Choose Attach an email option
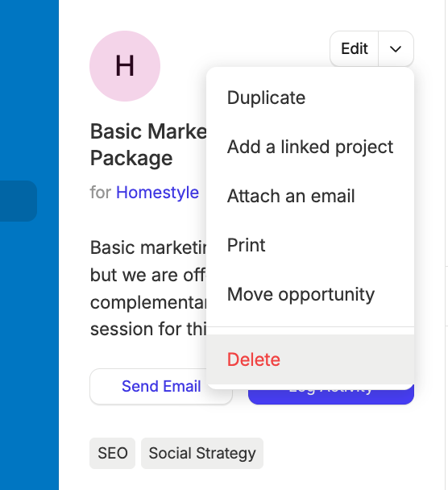Screen dimensions: 448x490 pyautogui.click(x=310, y=196)
